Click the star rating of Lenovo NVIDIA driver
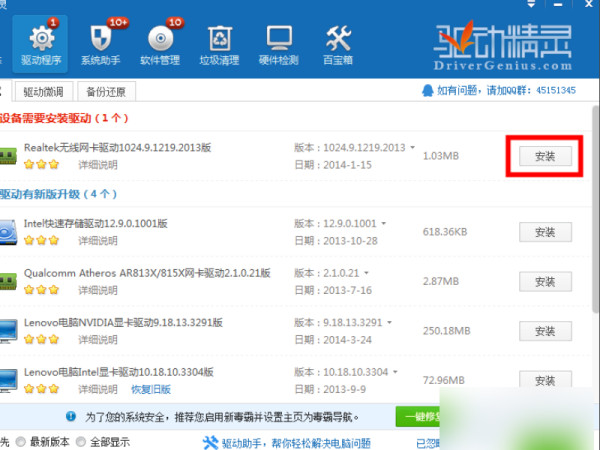The height and width of the screenshot is (450, 600). coord(41,339)
